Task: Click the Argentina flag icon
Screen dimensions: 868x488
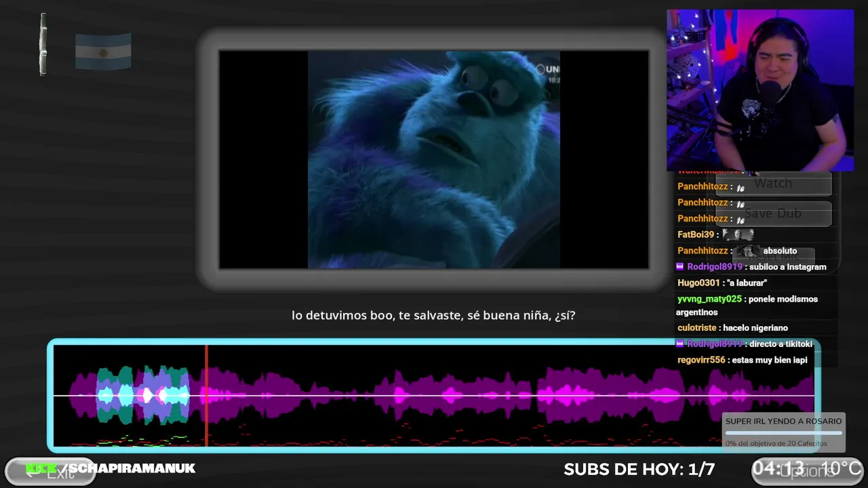Action: (103, 52)
